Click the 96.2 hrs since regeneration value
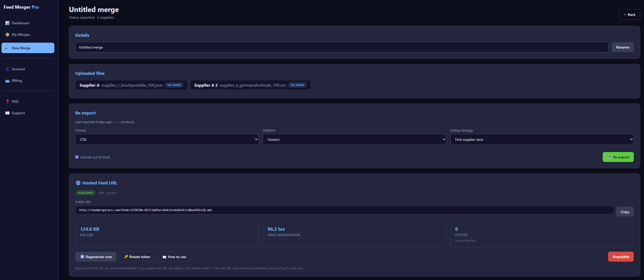The image size is (644, 280). (276, 229)
